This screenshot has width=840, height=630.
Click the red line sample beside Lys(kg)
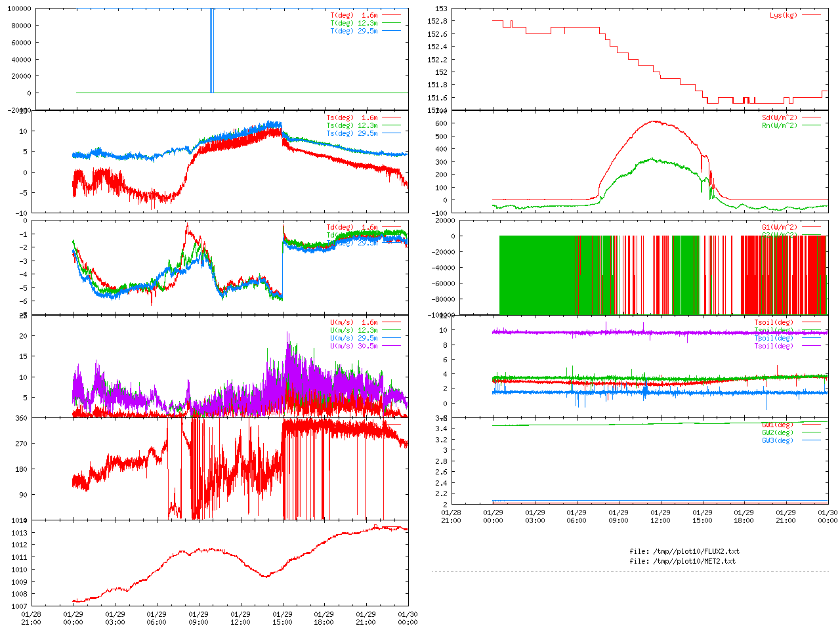click(x=811, y=15)
